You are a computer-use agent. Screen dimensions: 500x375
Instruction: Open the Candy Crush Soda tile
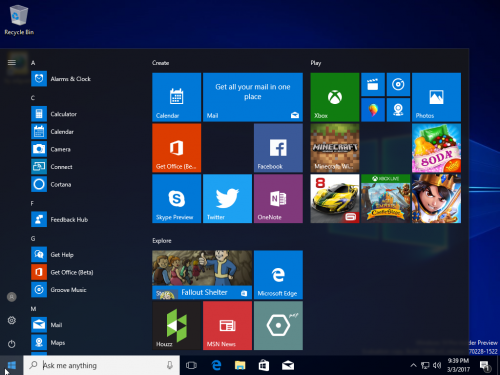click(x=436, y=148)
